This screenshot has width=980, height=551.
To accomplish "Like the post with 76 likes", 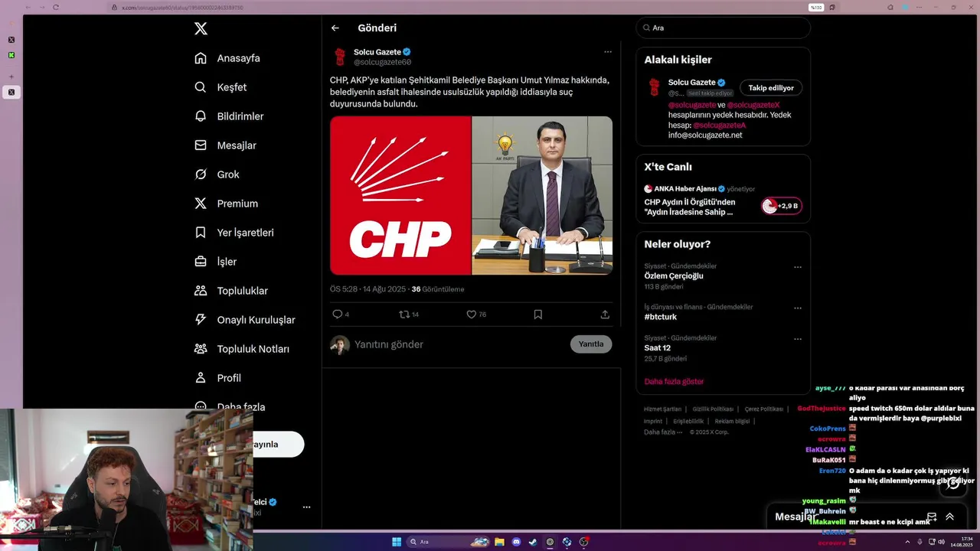I will (476, 315).
